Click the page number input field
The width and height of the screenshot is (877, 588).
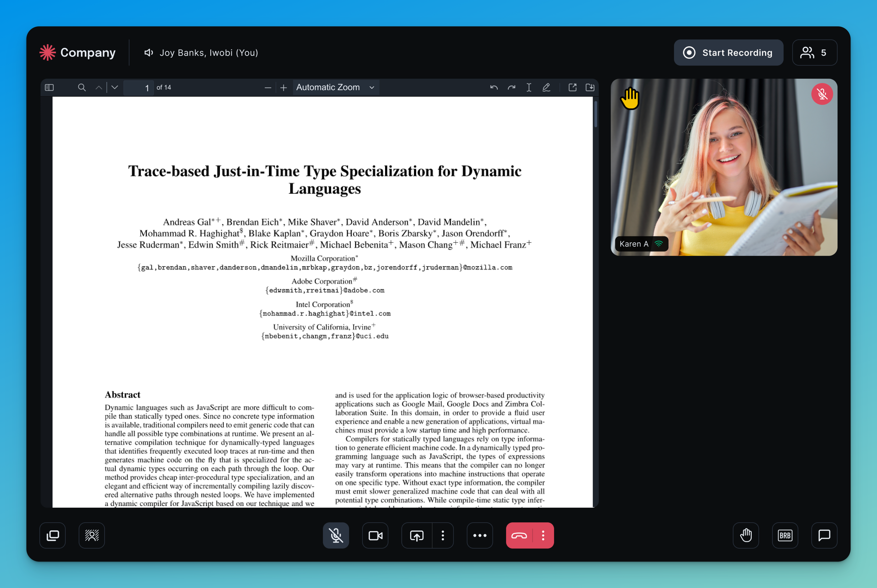138,87
